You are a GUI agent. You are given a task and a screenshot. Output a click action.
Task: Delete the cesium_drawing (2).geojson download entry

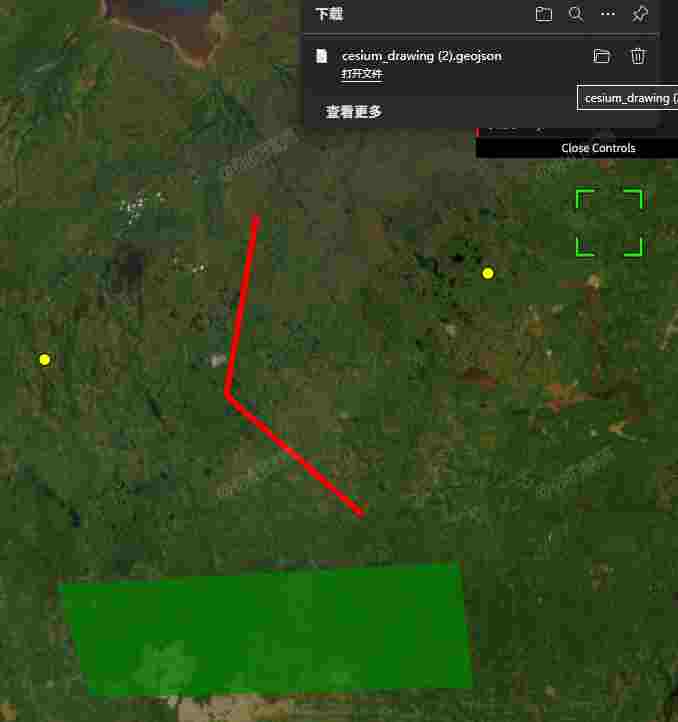pyautogui.click(x=638, y=56)
